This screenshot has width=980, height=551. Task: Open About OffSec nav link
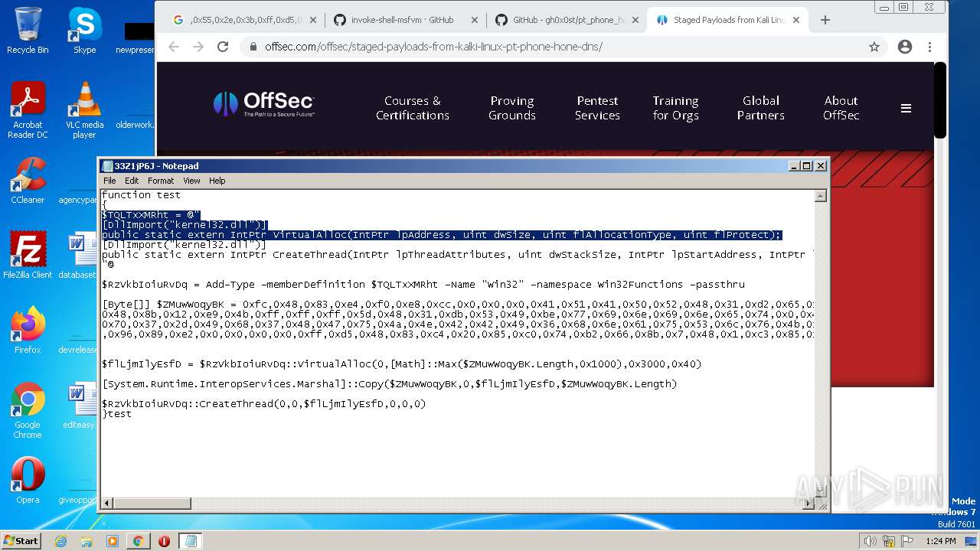tap(841, 108)
